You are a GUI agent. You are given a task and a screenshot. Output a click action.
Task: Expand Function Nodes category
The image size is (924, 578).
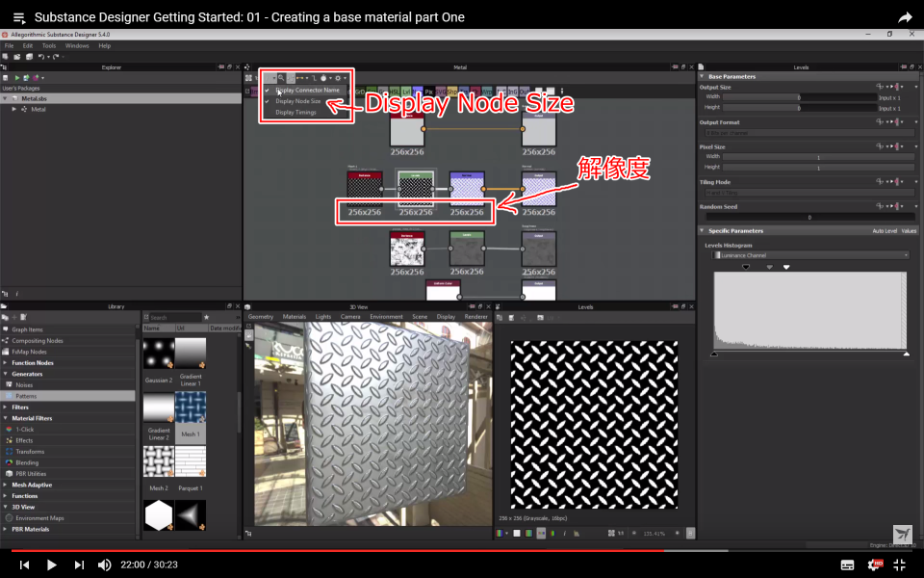6,363
